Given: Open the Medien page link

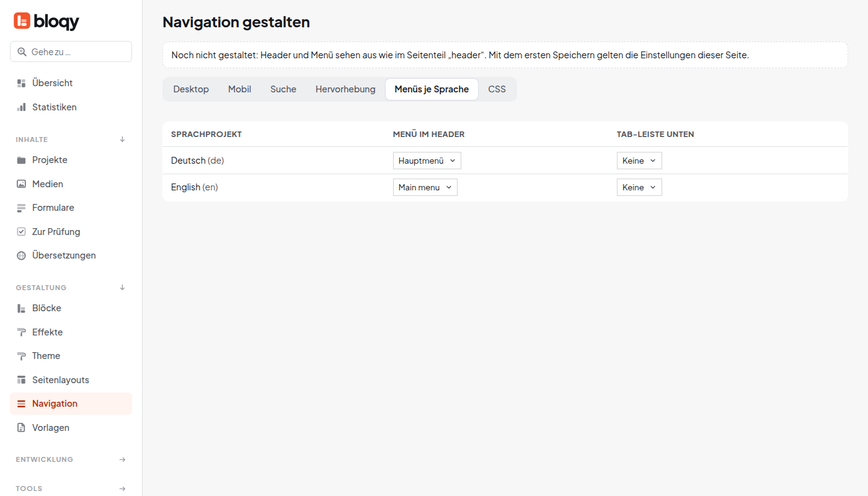Looking at the screenshot, I should pyautogui.click(x=71, y=184).
